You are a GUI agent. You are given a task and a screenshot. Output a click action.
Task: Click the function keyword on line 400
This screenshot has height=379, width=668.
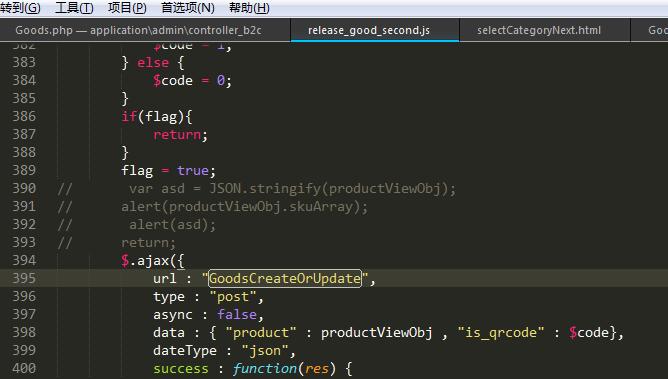click(265, 368)
